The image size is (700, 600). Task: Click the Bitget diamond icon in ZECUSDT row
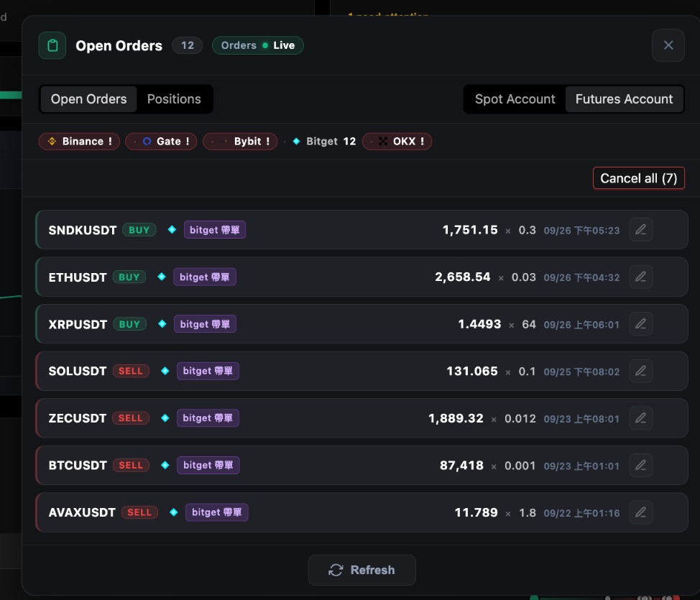[165, 418]
